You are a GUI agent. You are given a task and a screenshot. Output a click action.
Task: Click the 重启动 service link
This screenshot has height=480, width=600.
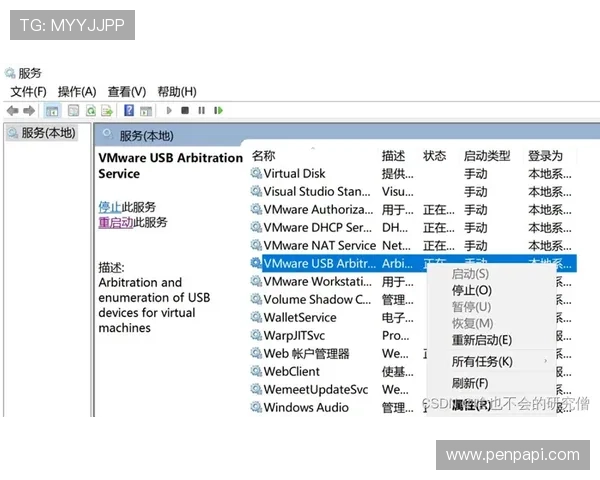115,222
